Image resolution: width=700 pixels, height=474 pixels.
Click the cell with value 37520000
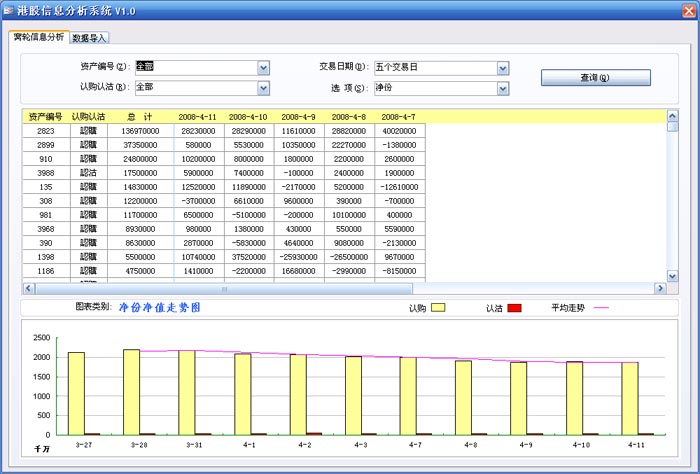249,257
